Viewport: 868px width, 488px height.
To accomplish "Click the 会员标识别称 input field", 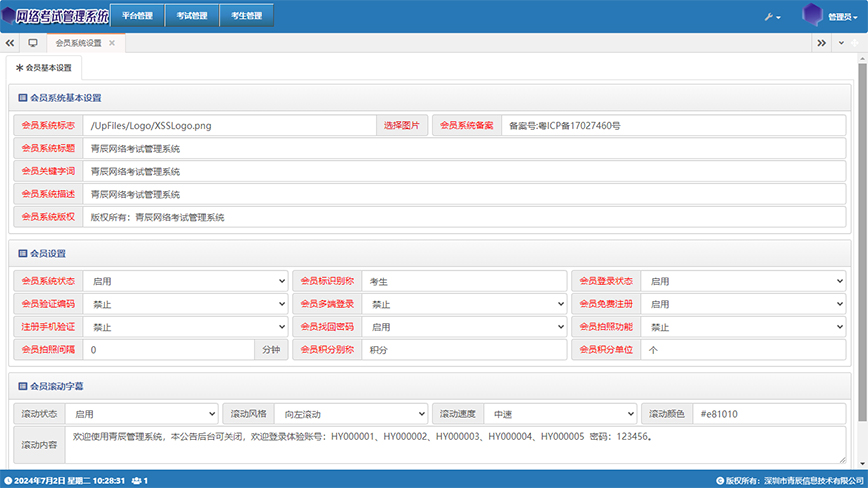I will click(x=464, y=282).
